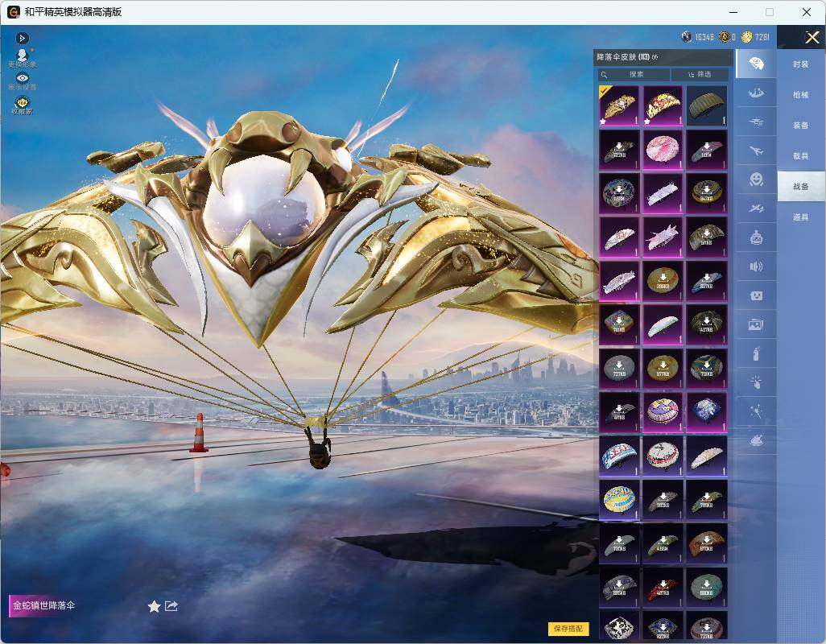Image resolution: width=826 pixels, height=644 pixels.
Task: Open the 收藏家 collector badge
Action: coord(22,105)
